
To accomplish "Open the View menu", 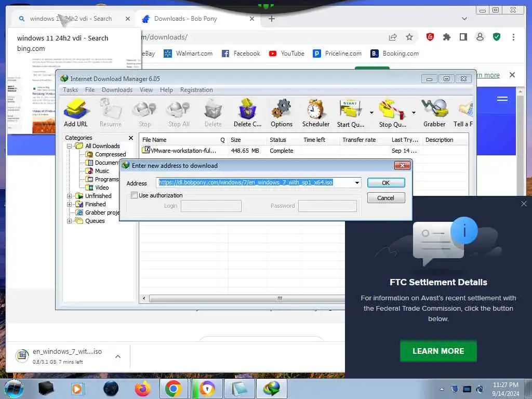I will [x=146, y=90].
